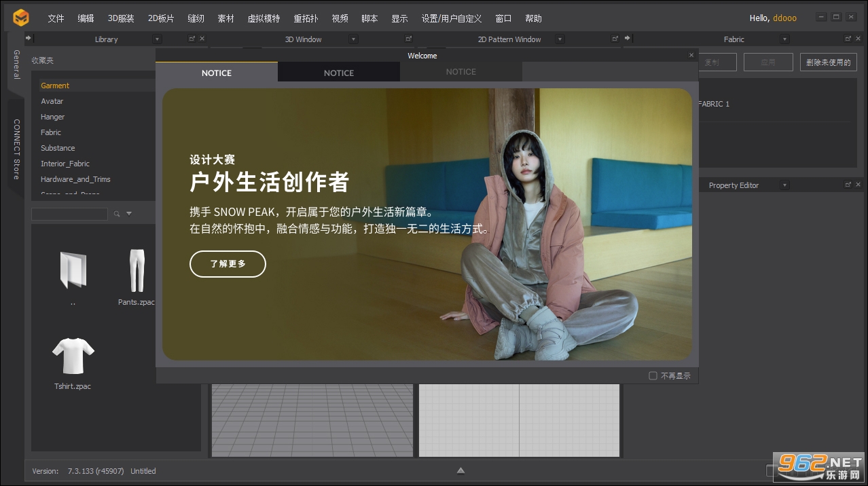The image size is (868, 486).
Task: Open the 视频 menu
Action: tap(340, 18)
